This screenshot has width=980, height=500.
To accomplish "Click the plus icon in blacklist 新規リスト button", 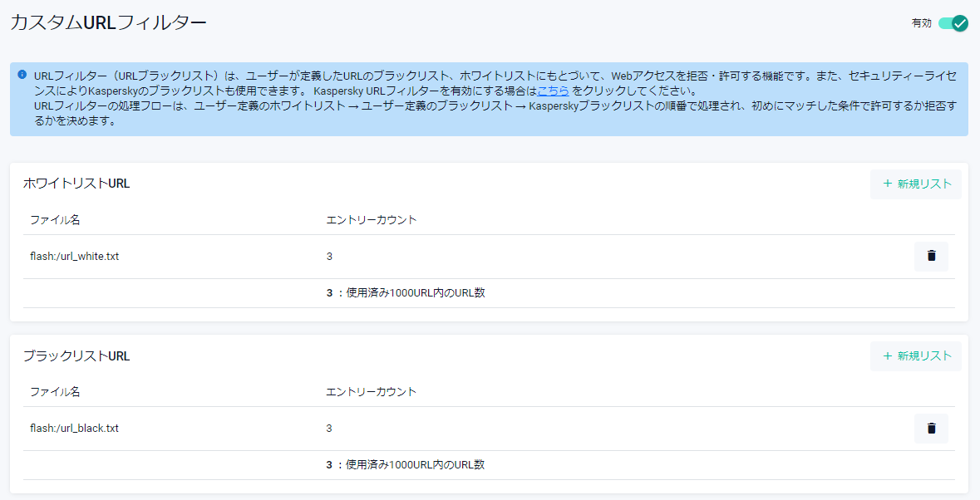I will point(887,355).
